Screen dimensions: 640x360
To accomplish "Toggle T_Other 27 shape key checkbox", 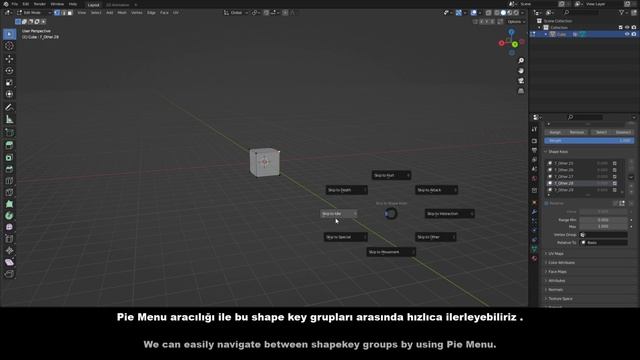I will coord(614,177).
